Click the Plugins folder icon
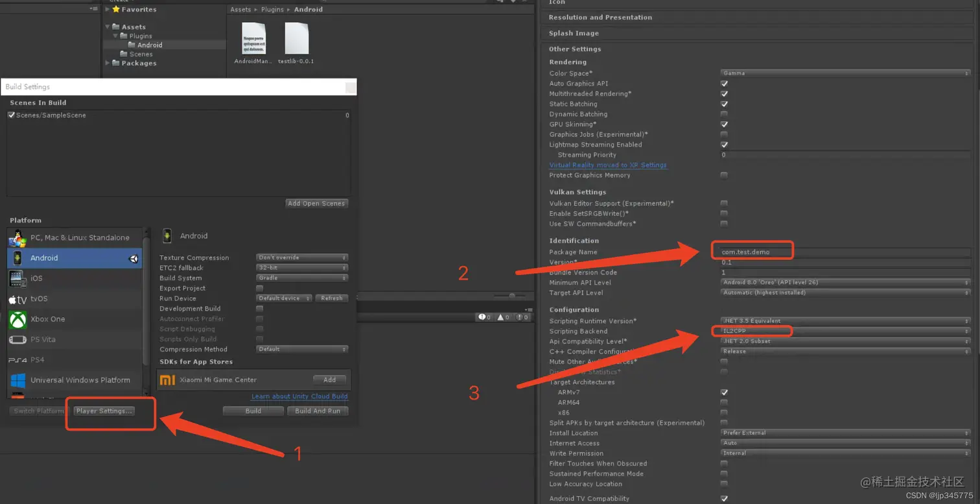 coord(124,36)
